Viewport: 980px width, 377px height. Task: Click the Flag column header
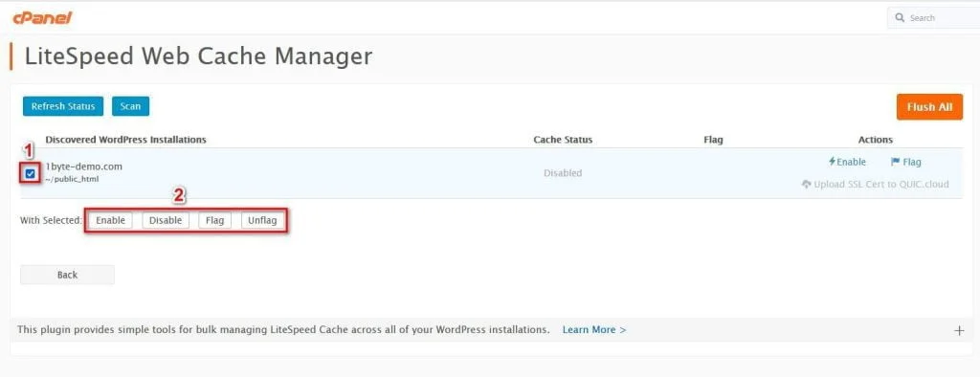[713, 140]
